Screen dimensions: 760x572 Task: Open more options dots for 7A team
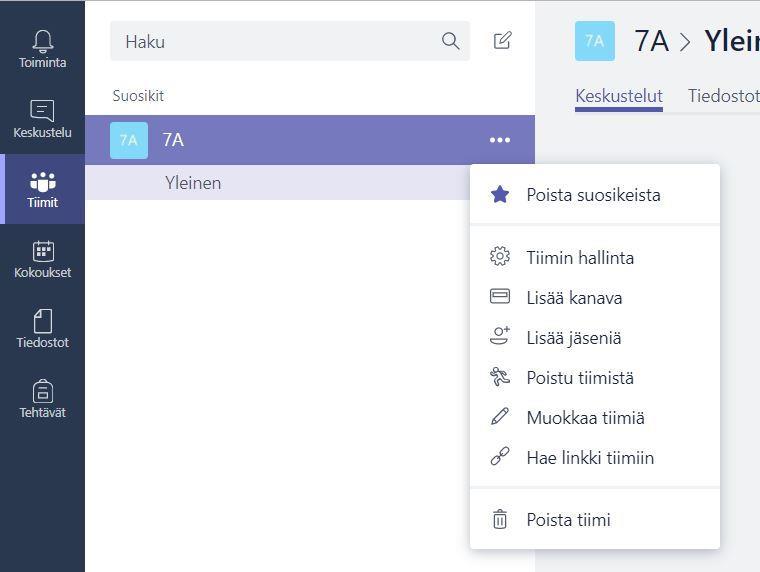(500, 140)
